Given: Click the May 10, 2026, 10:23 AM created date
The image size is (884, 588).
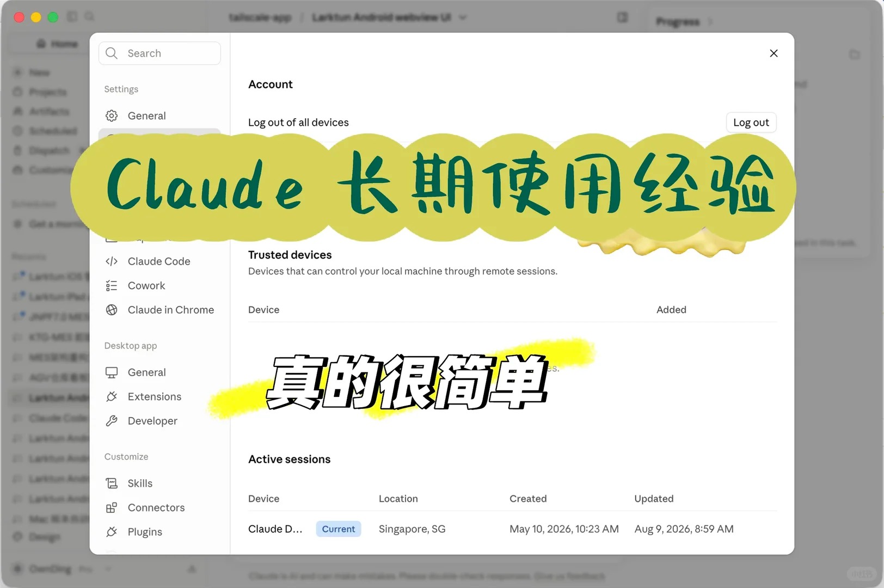Looking at the screenshot, I should (x=564, y=529).
